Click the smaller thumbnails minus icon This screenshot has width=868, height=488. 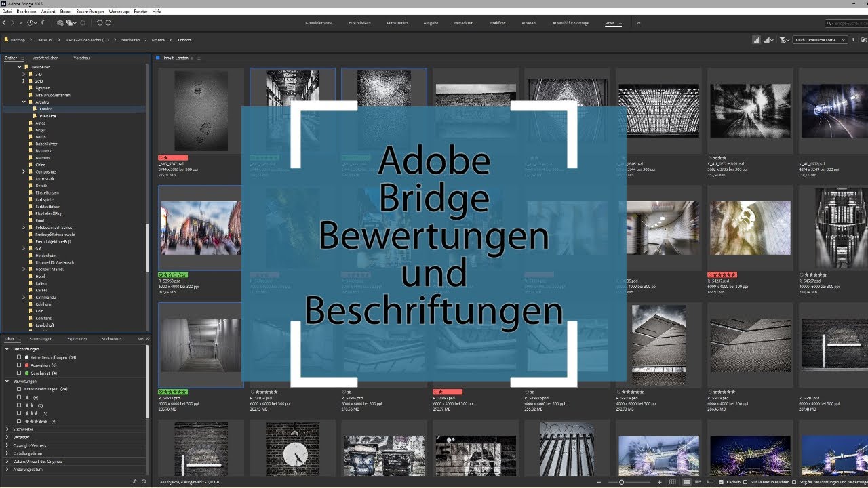click(599, 481)
